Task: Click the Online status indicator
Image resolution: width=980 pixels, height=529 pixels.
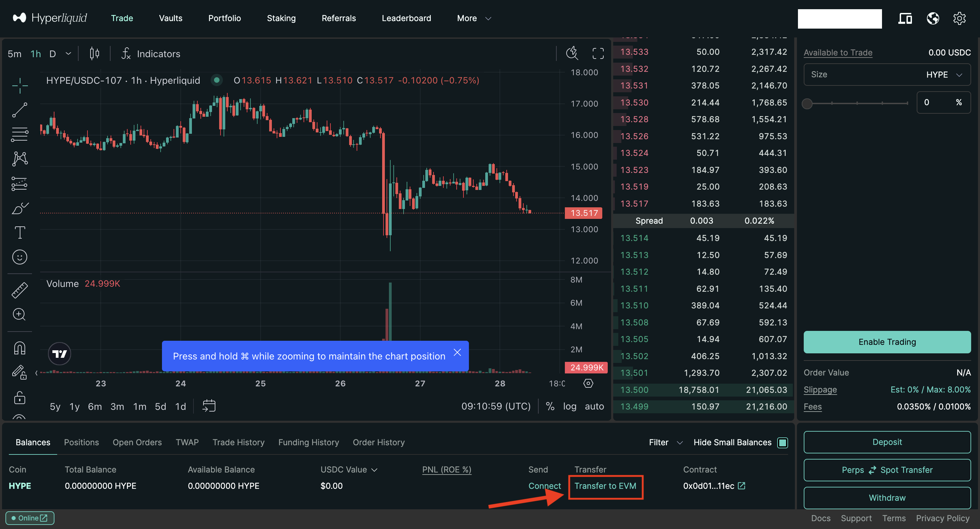Action: pyautogui.click(x=30, y=517)
